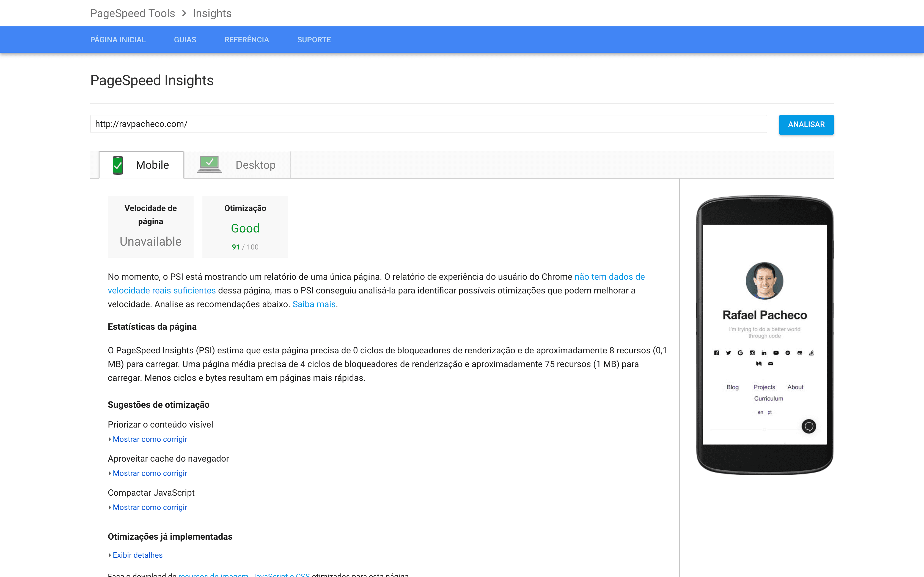Expand fix details for Compactar JavaScript
Image resolution: width=924 pixels, height=577 pixels.
pyautogui.click(x=150, y=507)
